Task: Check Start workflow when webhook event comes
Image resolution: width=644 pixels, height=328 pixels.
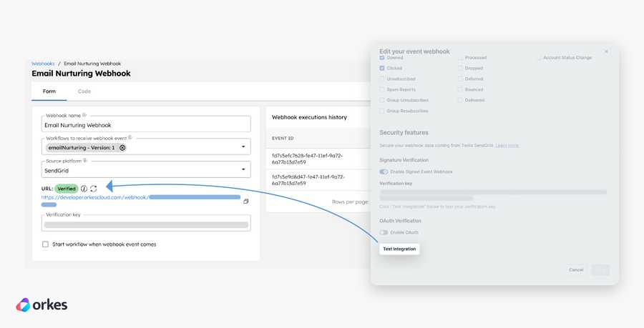Action: pos(45,244)
